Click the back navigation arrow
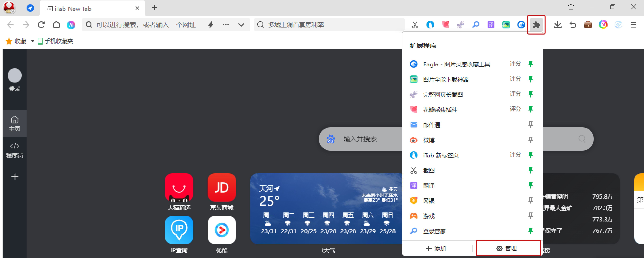The width and height of the screenshot is (644, 258). pos(11,25)
